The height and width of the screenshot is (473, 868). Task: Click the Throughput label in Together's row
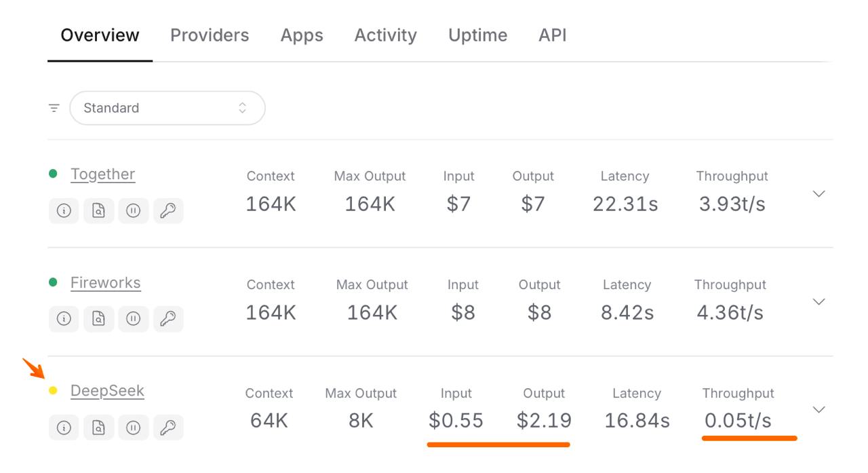(x=732, y=176)
